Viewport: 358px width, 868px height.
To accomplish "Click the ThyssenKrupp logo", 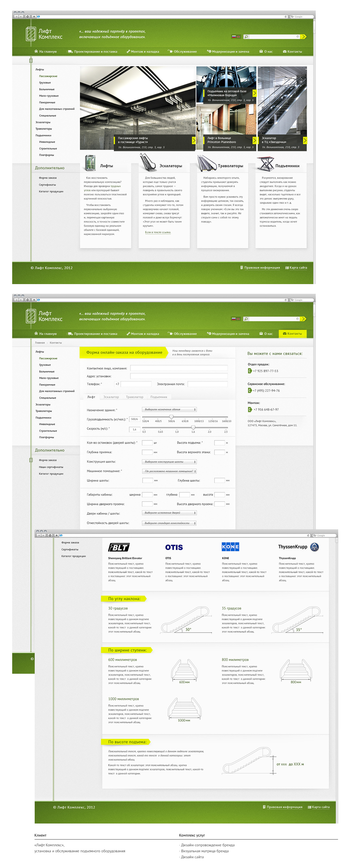I will coord(298,547).
